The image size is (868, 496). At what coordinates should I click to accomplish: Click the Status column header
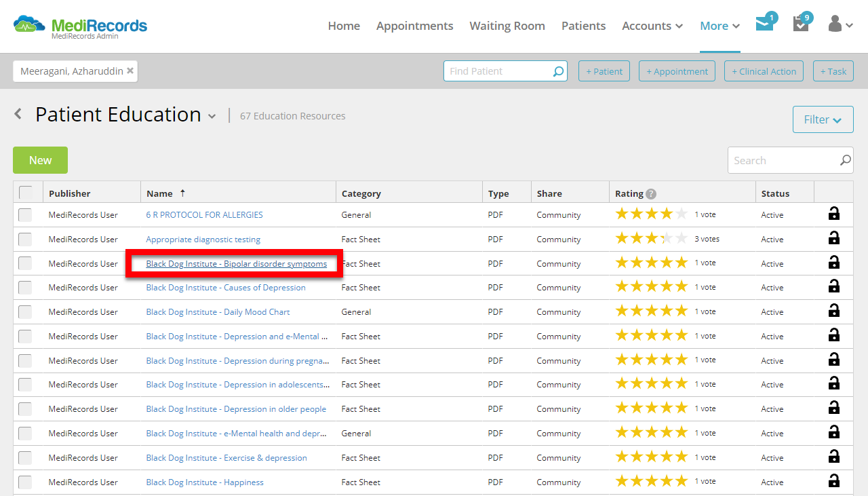[x=775, y=193]
